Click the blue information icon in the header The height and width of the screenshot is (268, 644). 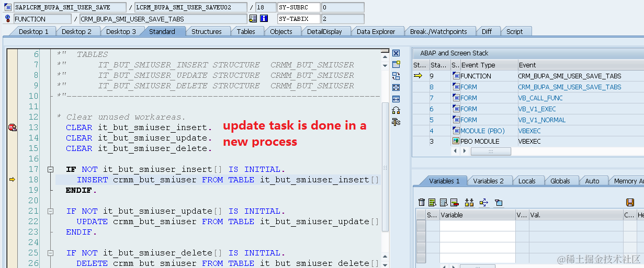coord(264,19)
